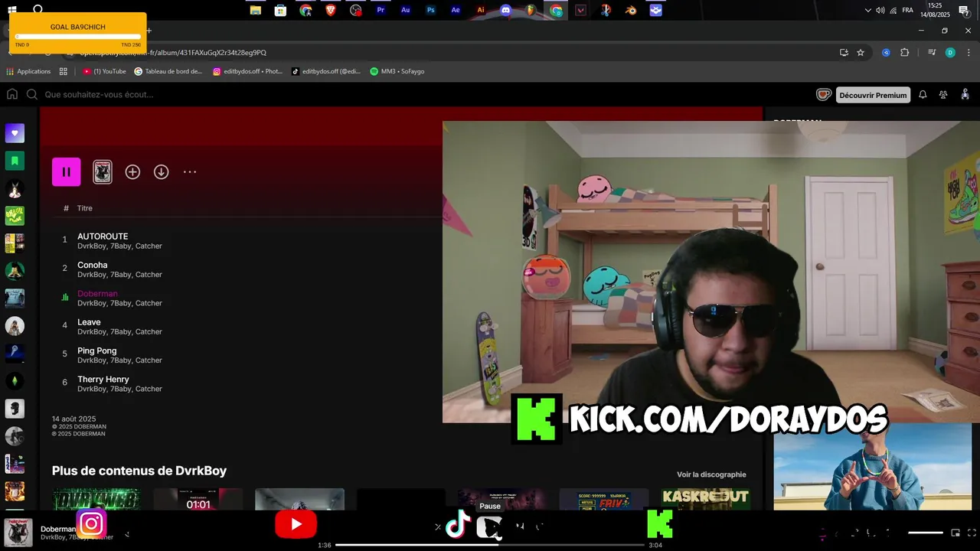980x551 pixels.
Task: Open Voir la discographie link
Action: point(711,474)
